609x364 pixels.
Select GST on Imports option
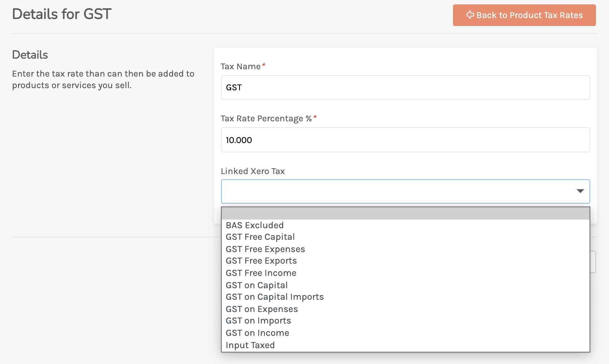tap(258, 321)
